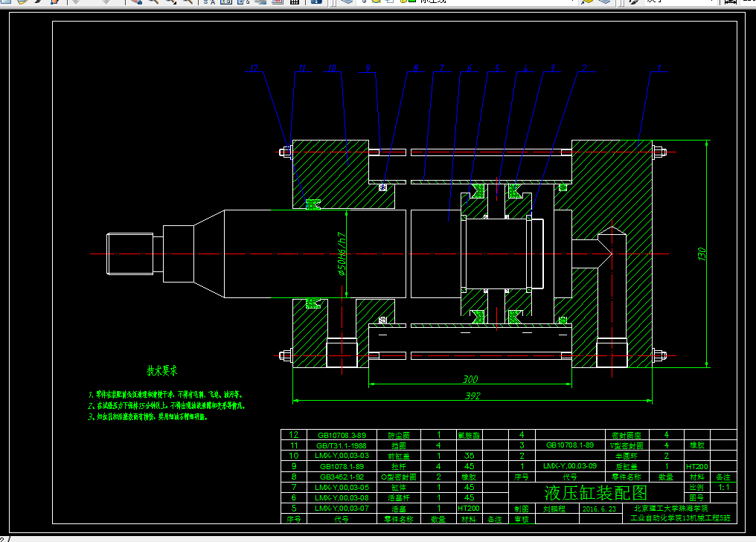
Task: Select the balloon number 3 label
Action: pos(553,68)
